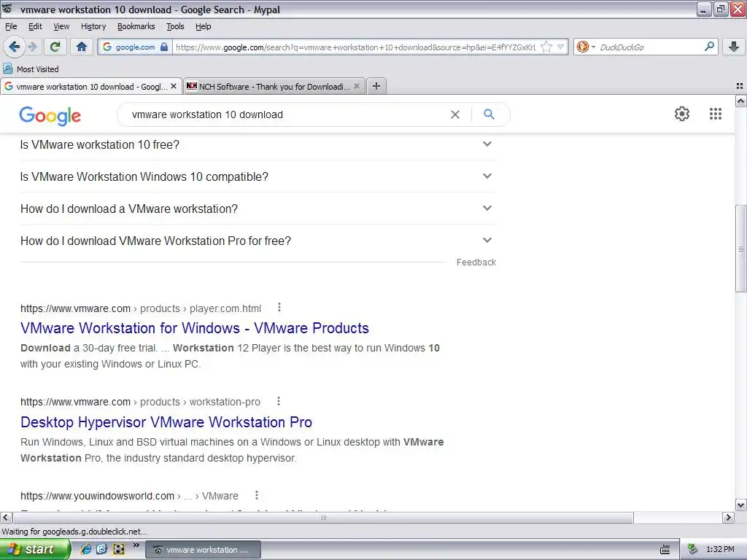Click the 1:32 PM clock
The image size is (747, 560).
pyautogui.click(x=720, y=550)
